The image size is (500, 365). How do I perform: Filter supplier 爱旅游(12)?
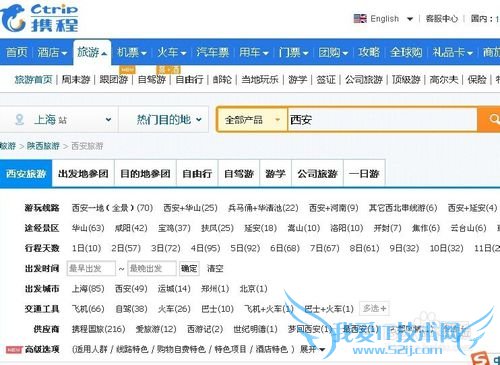click(156, 329)
